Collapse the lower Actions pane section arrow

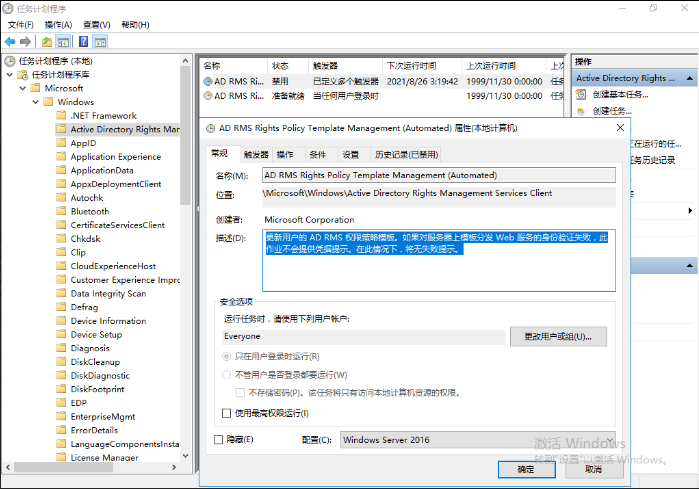[690, 266]
